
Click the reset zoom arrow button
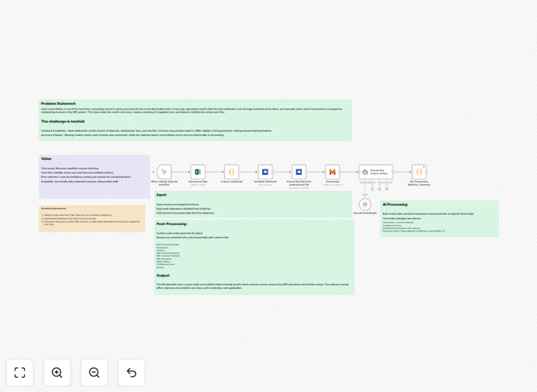pyautogui.click(x=131, y=373)
